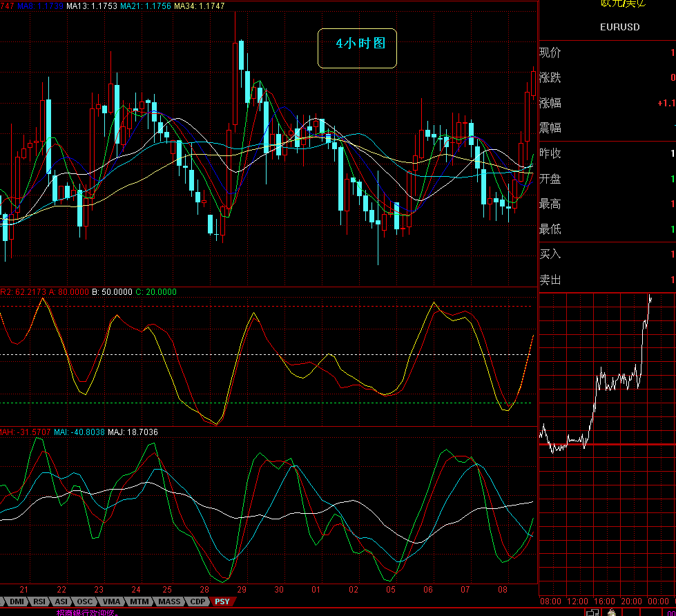
Task: Click the date 29 on the time axis
Action: 242,590
